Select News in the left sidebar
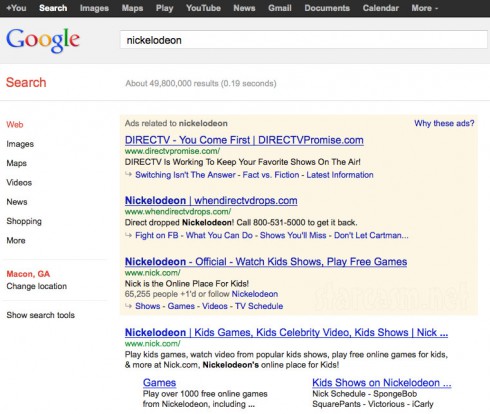Image resolution: width=490 pixels, height=414 pixels. 17,202
